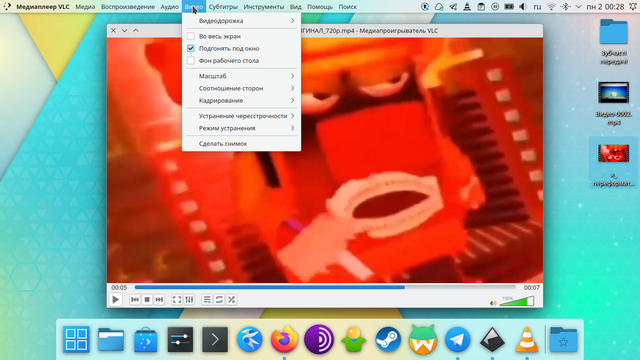
Task: Launch the file manager from dock
Action: click(111, 339)
